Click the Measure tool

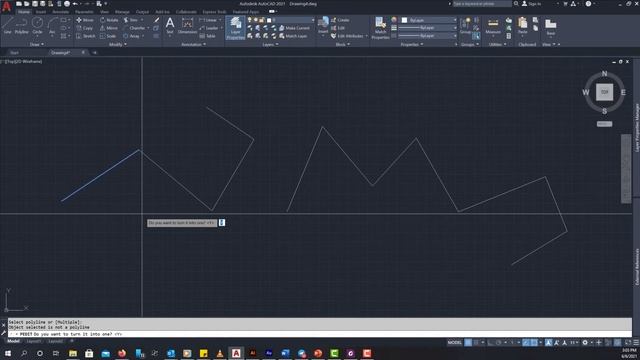[493, 25]
